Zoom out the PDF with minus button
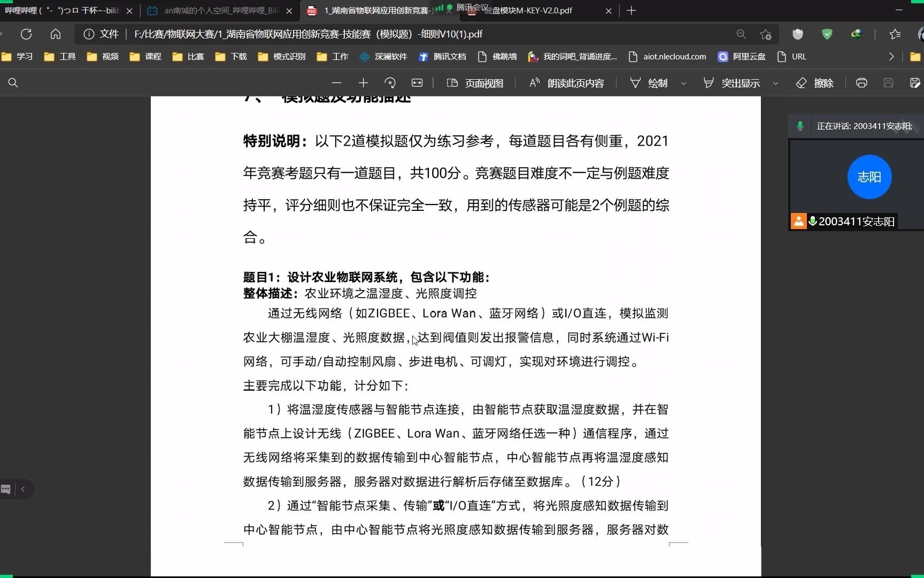Image resolution: width=924 pixels, height=578 pixels. pos(336,83)
